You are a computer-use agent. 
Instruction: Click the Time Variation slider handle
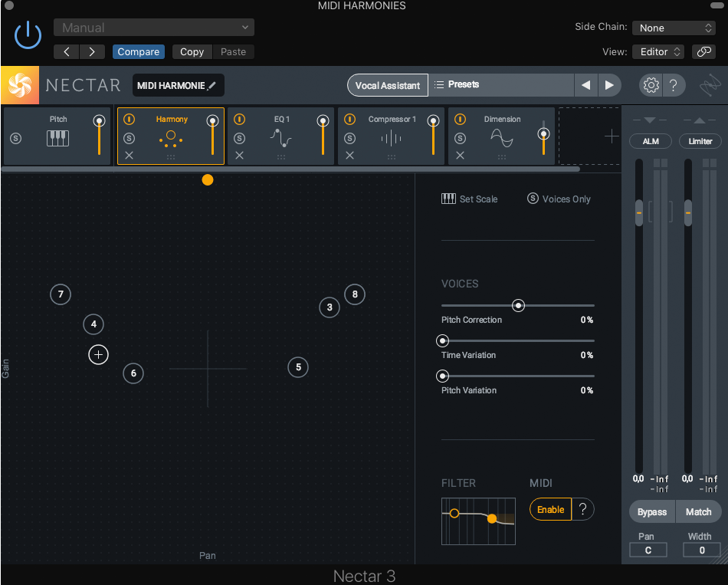(x=442, y=340)
